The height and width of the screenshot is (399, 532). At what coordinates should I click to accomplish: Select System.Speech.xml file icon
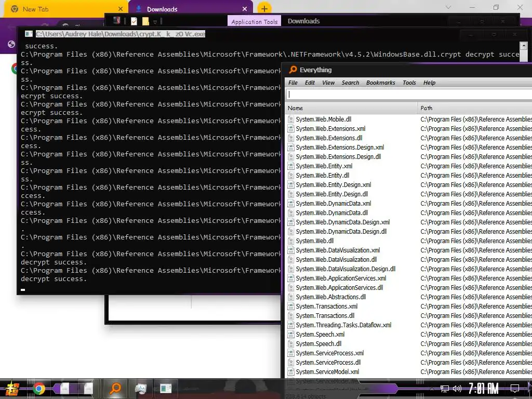click(291, 334)
